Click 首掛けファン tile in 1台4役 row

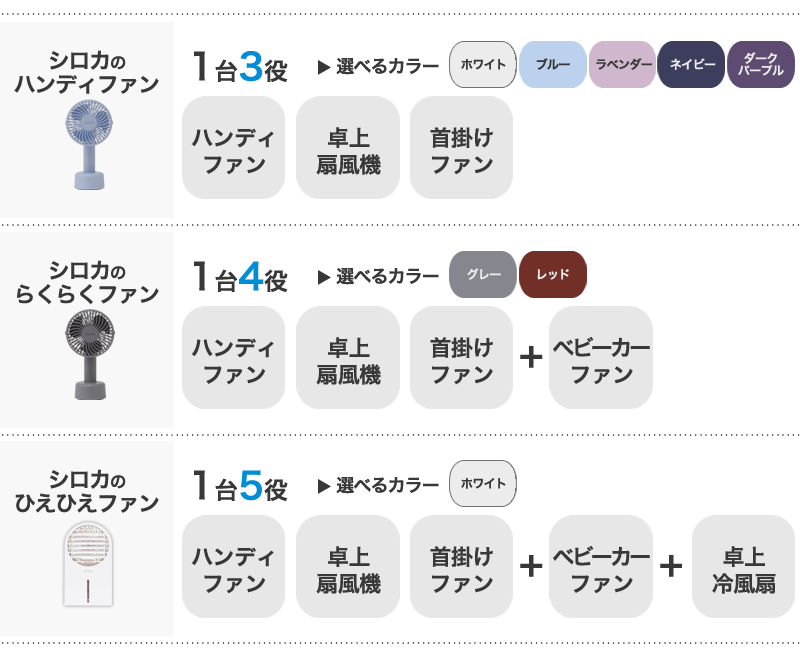pos(461,358)
